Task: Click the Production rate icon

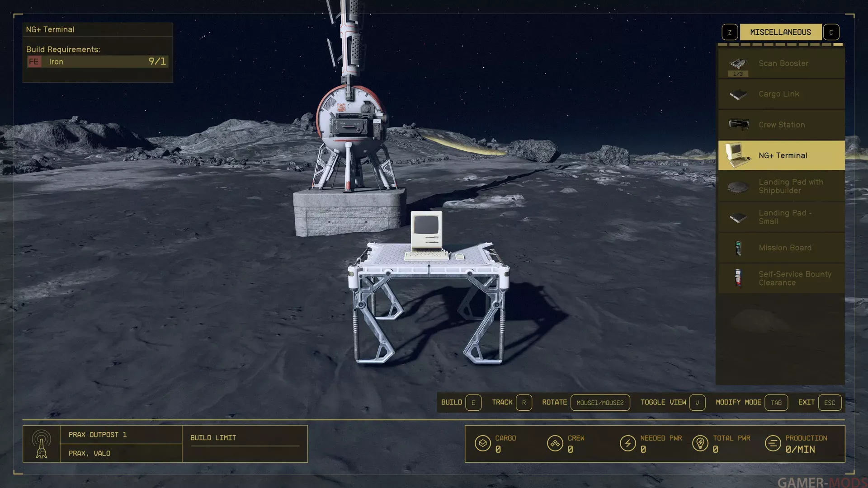Action: tap(773, 444)
